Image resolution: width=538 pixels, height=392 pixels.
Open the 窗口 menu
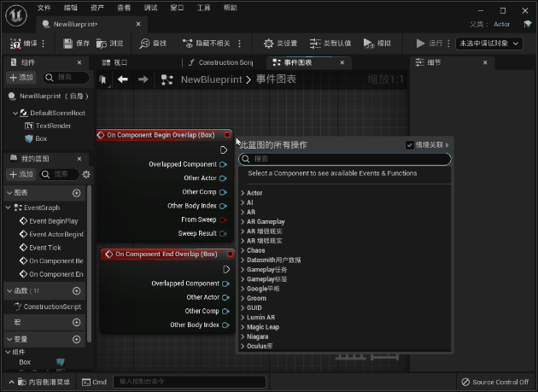pos(177,8)
